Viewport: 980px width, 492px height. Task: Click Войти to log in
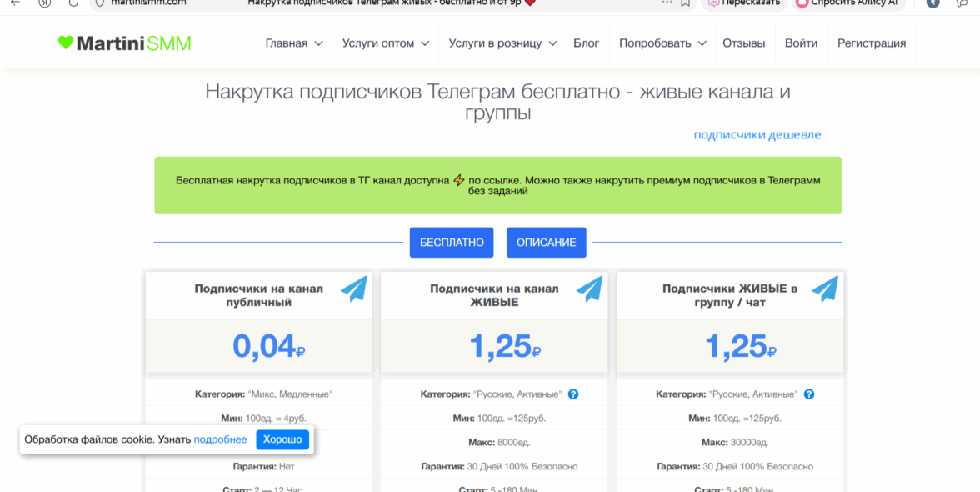[802, 43]
